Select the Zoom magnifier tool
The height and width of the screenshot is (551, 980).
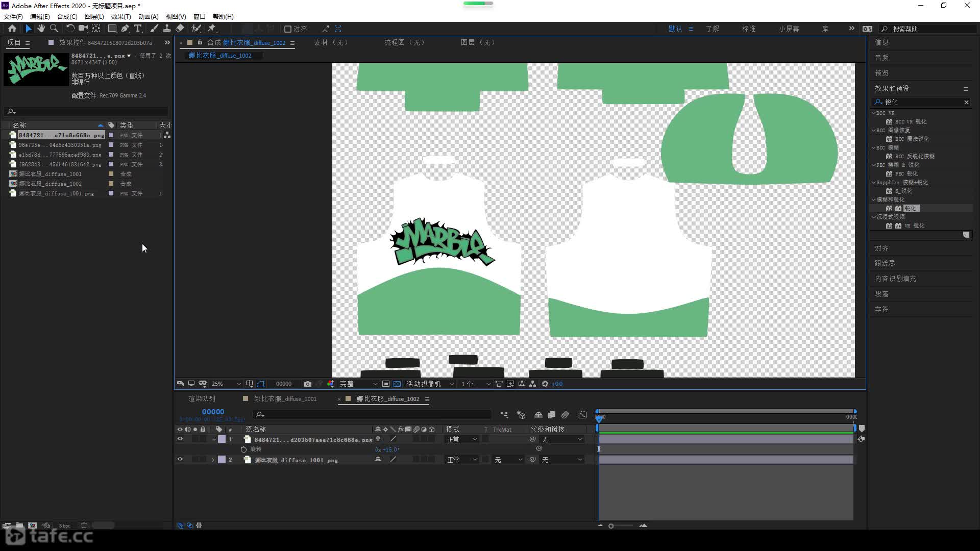54,29
